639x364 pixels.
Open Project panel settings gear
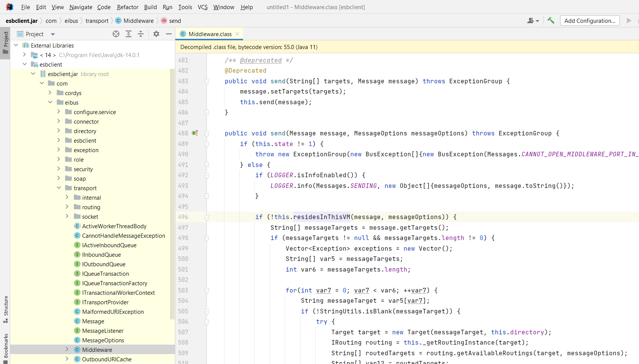click(156, 34)
